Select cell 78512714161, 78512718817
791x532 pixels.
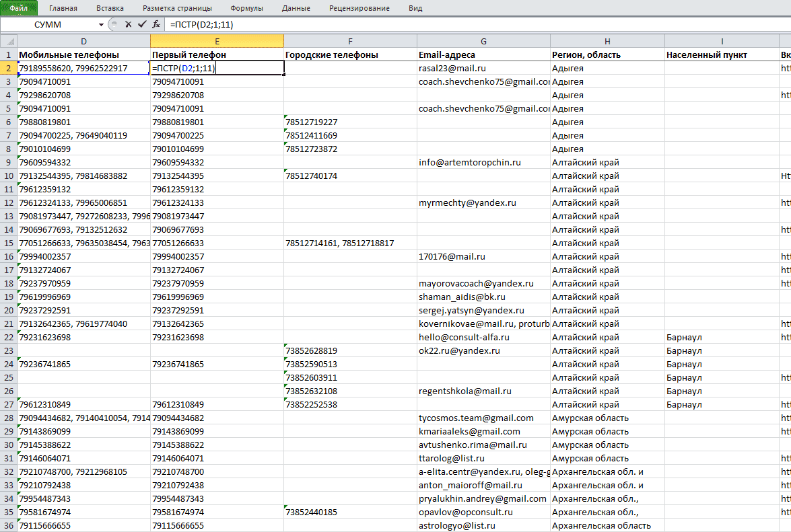350,243
